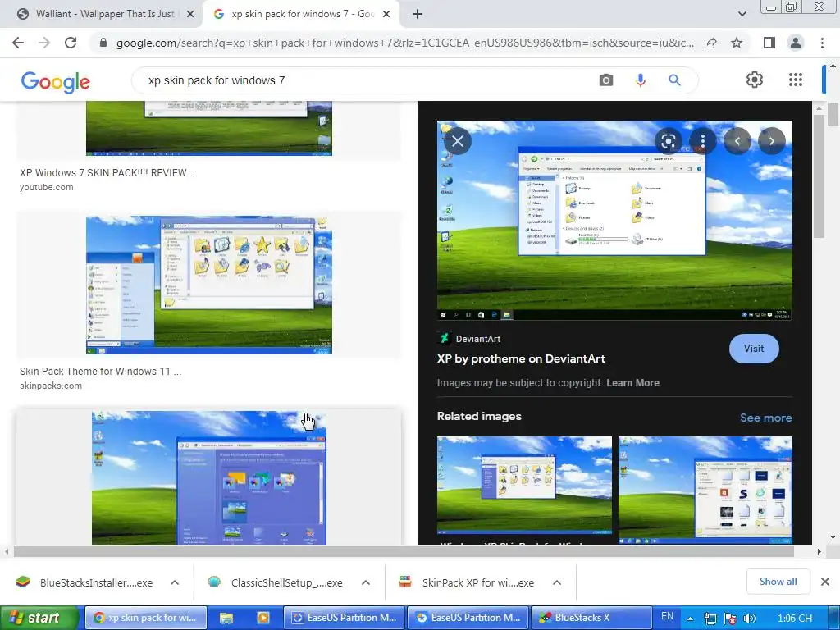
Task: Open the Chrome side panel
Action: (x=769, y=43)
